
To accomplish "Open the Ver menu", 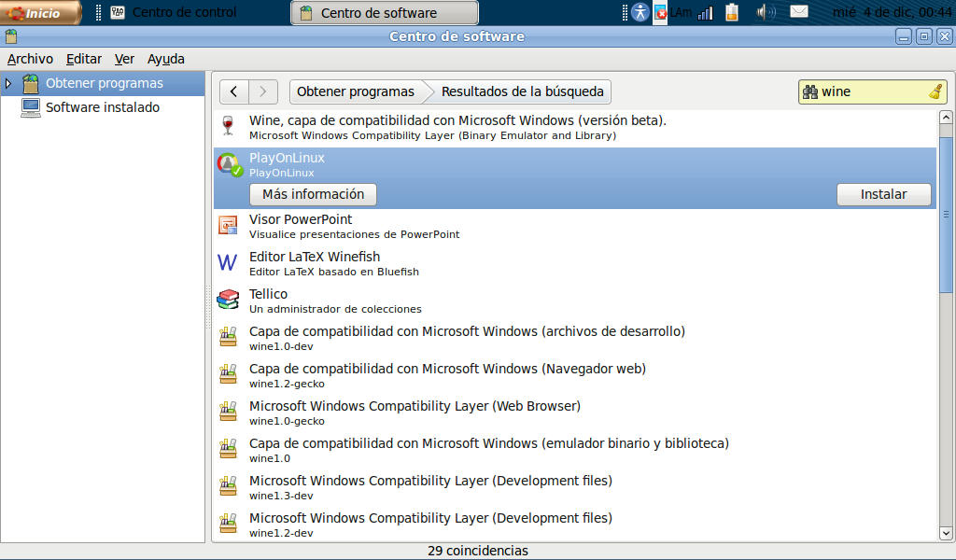I will click(124, 59).
